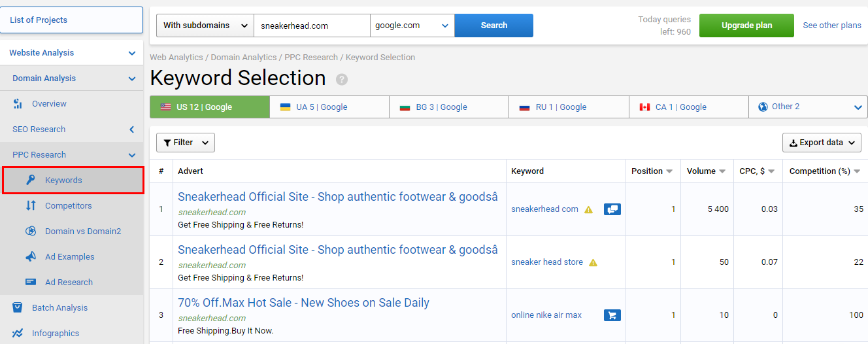
Task: Click the volume value 5 400
Action: coord(718,209)
